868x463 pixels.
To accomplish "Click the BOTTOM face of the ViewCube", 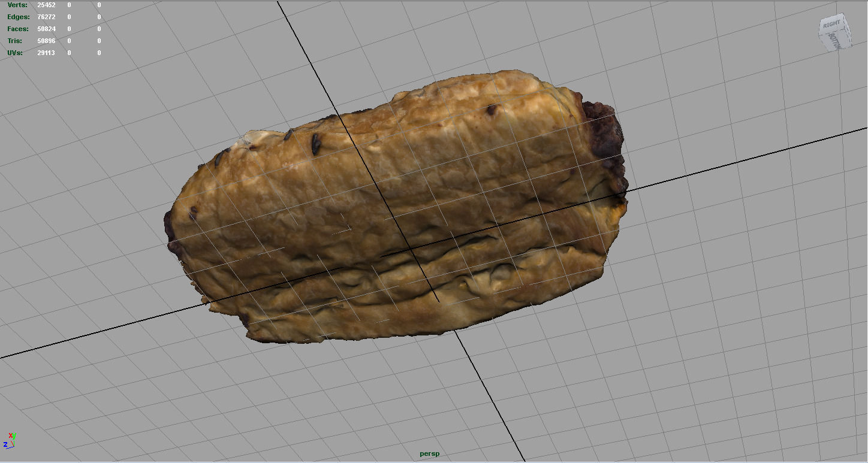I will 836,40.
